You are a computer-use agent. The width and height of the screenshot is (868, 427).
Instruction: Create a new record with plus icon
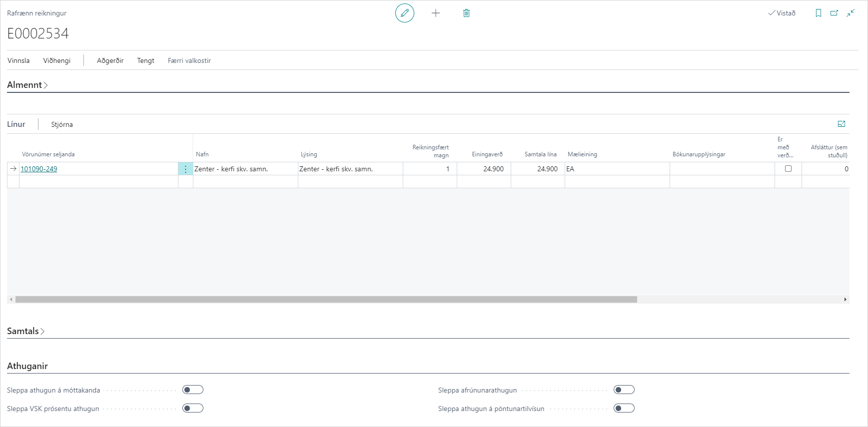[x=436, y=13]
